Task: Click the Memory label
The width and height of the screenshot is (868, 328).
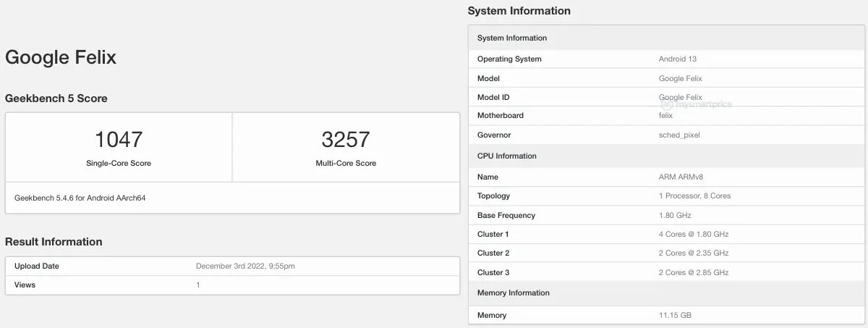Action: (492, 316)
